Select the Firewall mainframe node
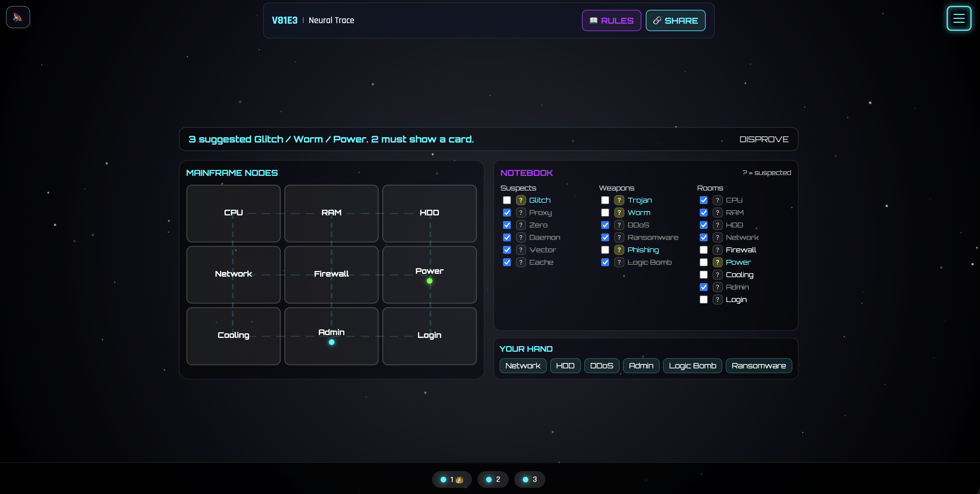 331,274
